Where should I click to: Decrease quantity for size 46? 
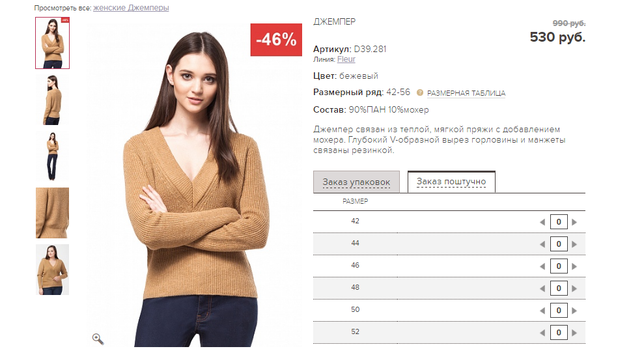coord(542,266)
